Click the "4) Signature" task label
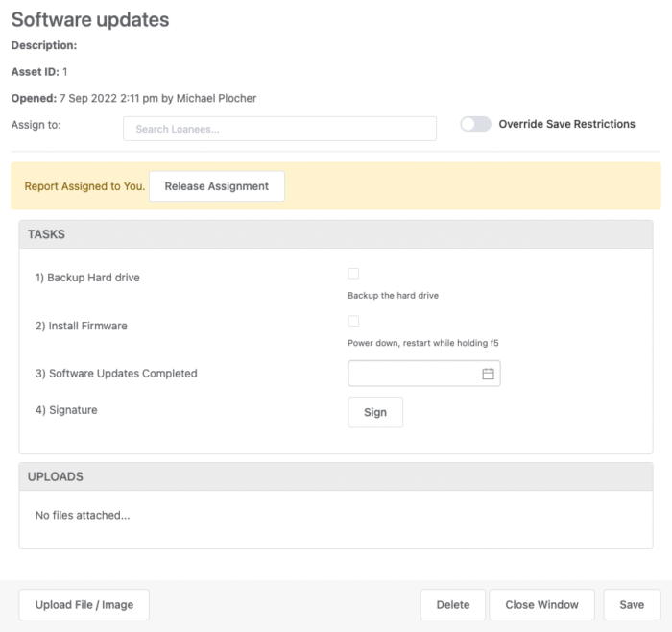This screenshot has height=632, width=672. point(66,410)
